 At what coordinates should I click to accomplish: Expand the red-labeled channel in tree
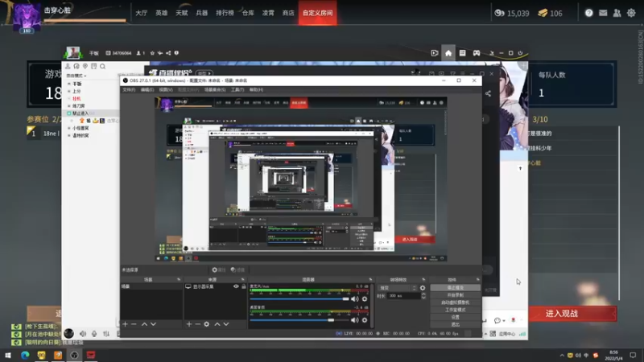[x=69, y=98]
